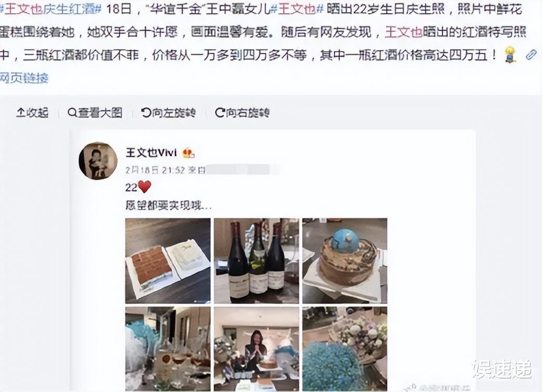Open the wine glasses table photo
The width and height of the screenshot is (542, 392).
[x=168, y=349]
